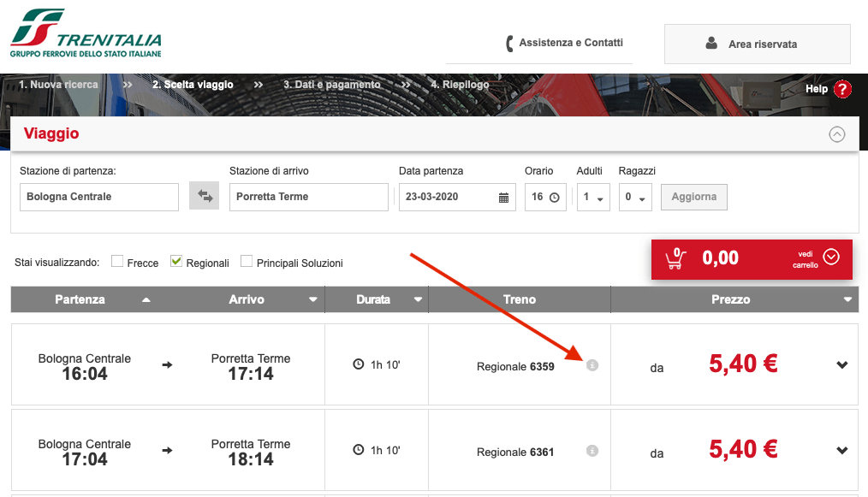Open the Ragazzi dropdown
868x497 pixels.
(635, 197)
